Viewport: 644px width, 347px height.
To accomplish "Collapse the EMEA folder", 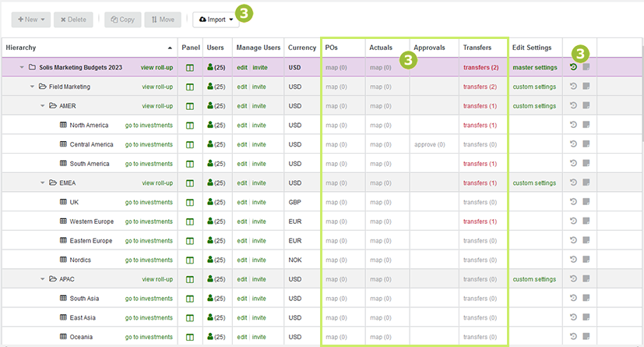I will click(x=42, y=182).
